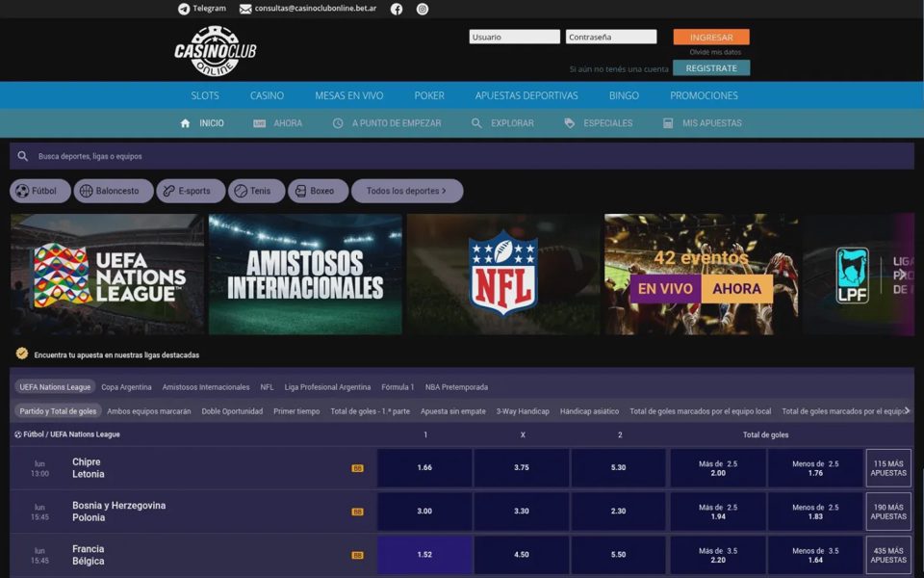The height and width of the screenshot is (578, 924).
Task: Select the Fútbol sport chip
Action: tap(40, 191)
